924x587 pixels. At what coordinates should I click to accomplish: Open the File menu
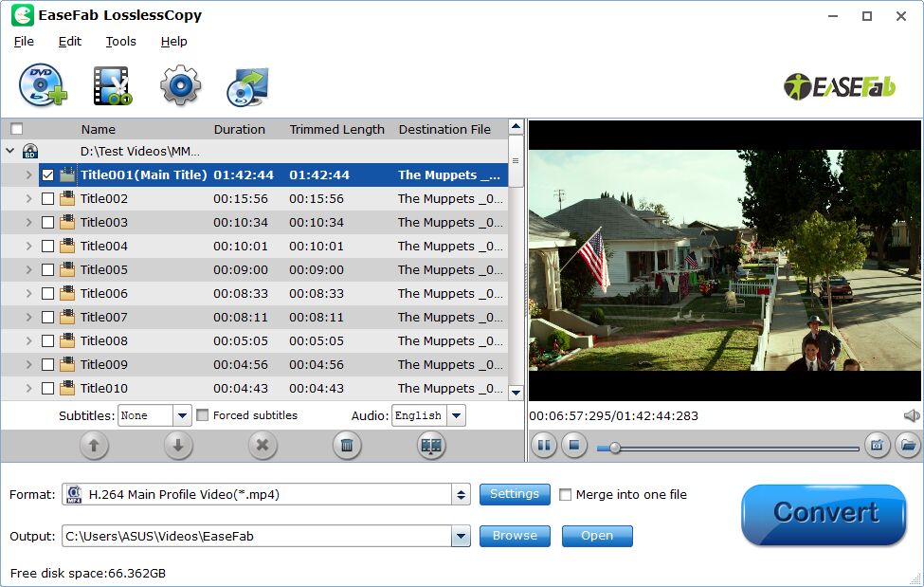click(24, 42)
